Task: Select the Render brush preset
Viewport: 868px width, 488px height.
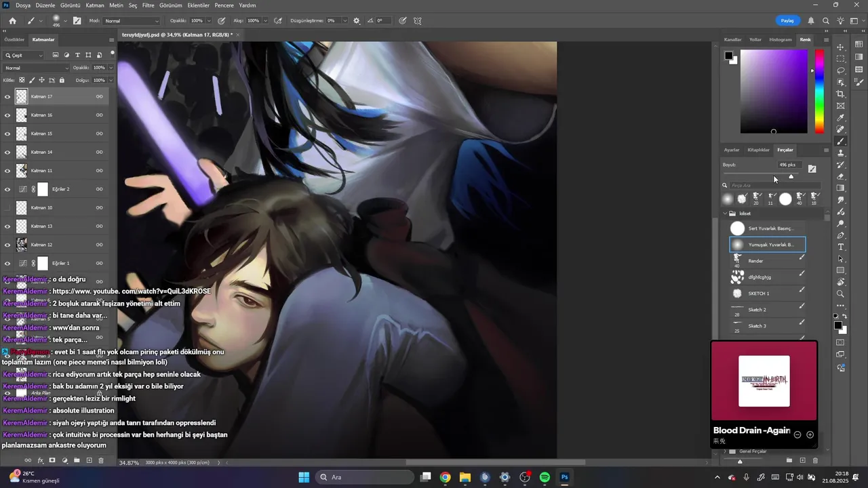Action: tap(768, 261)
